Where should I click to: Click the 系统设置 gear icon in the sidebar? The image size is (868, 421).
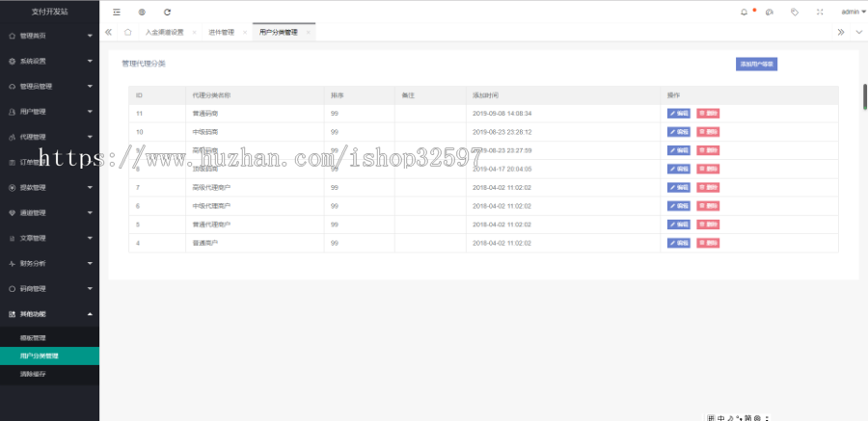(13, 62)
